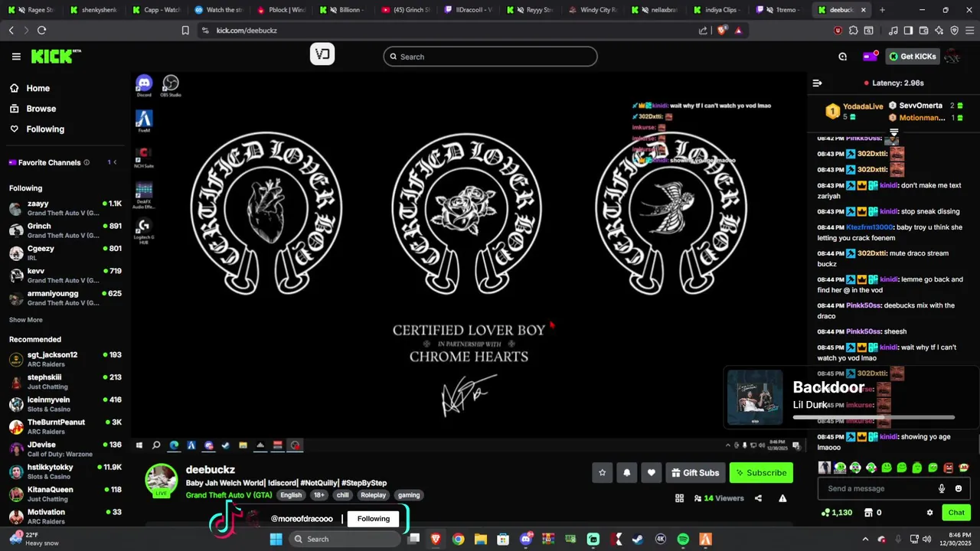Click the 1,130 channel points icon
This screenshot has height=551, width=980.
[x=825, y=513]
